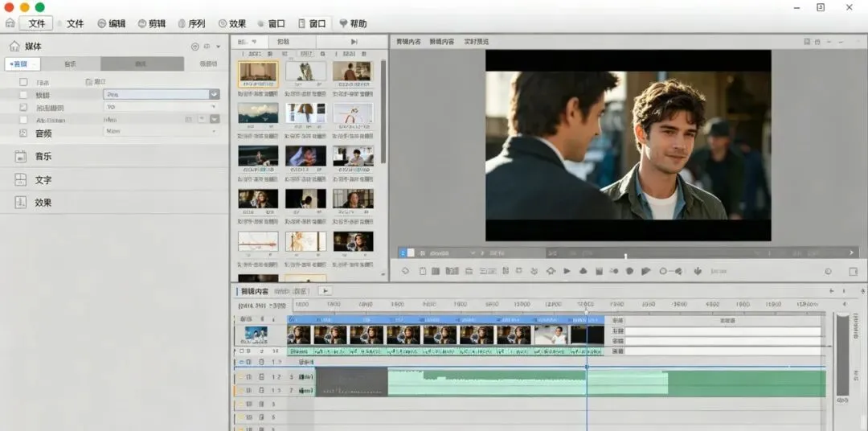868x431 pixels.
Task: Click the up-arrow export icon left of play
Action: click(551, 271)
